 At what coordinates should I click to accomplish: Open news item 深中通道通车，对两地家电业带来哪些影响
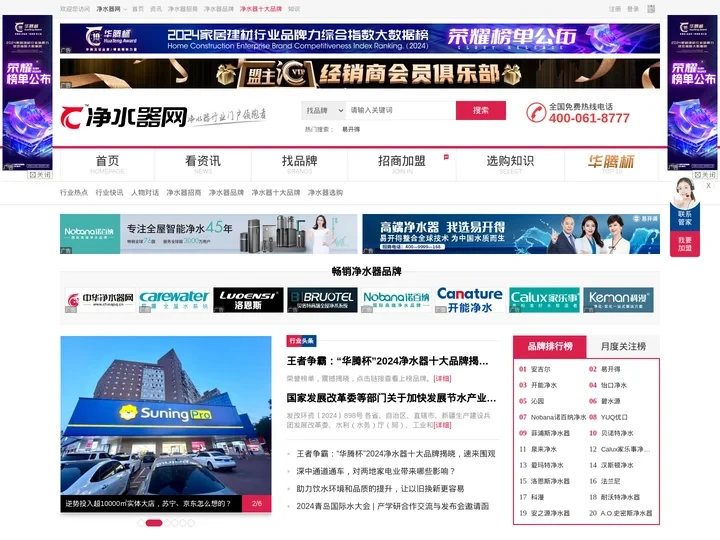click(x=376, y=471)
